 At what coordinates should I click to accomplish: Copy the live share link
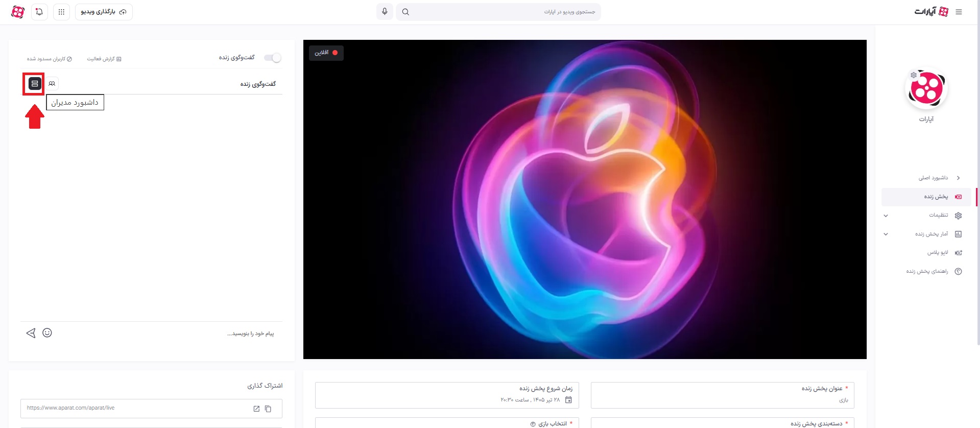pos(268,409)
